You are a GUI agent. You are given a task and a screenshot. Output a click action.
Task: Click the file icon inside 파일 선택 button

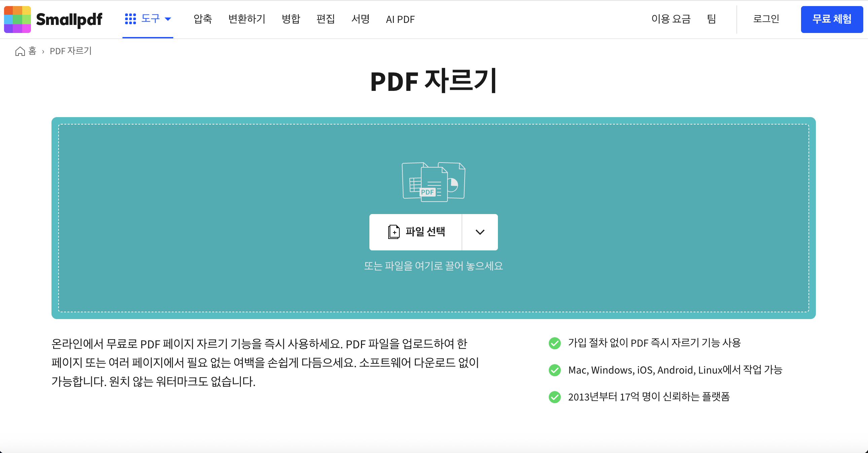(x=394, y=232)
